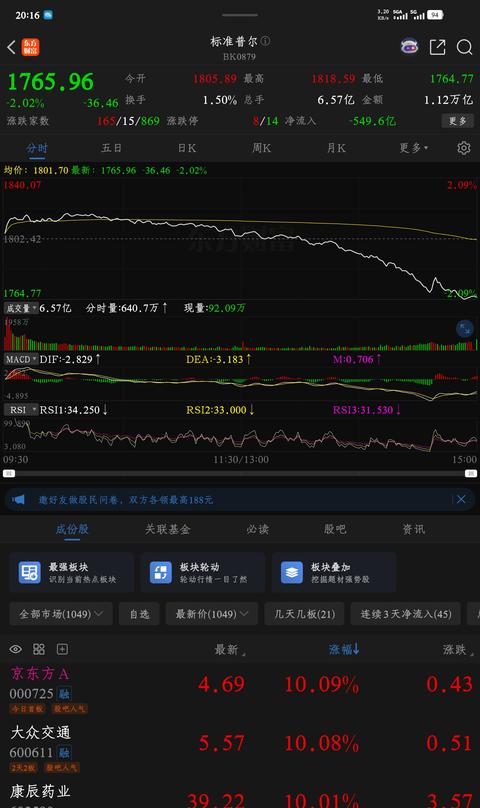Tap the add-to-list plus icon
480x808 pixels.
click(62, 649)
